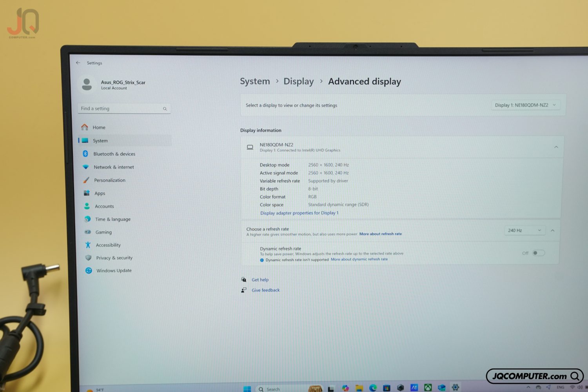Click the Give feedback link
The width and height of the screenshot is (588, 392).
[265, 290]
